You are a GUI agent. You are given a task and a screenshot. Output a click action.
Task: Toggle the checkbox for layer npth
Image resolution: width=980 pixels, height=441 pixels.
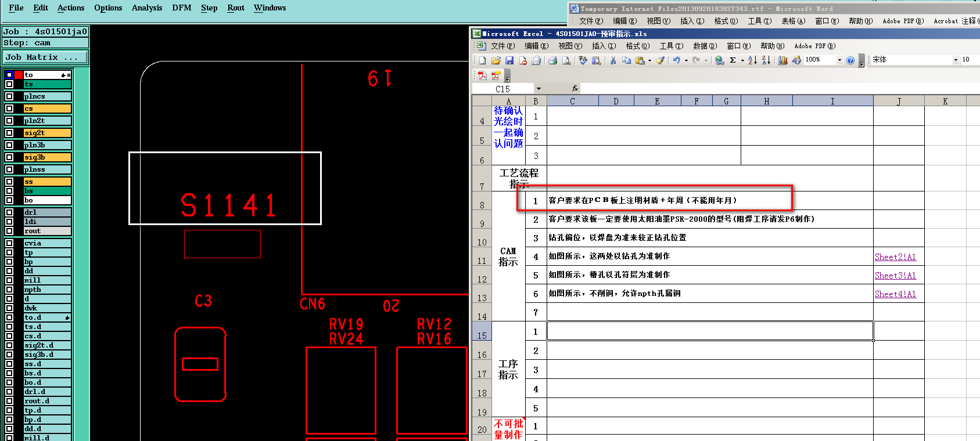[9, 290]
